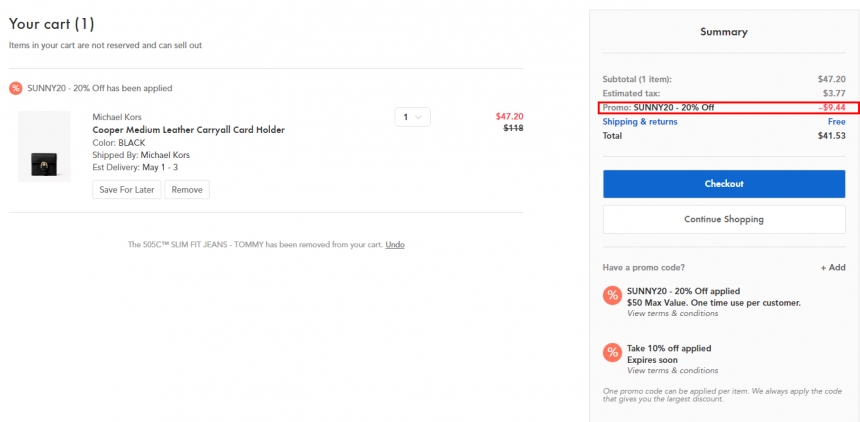Open the black card holder product thumbnail

point(44,147)
